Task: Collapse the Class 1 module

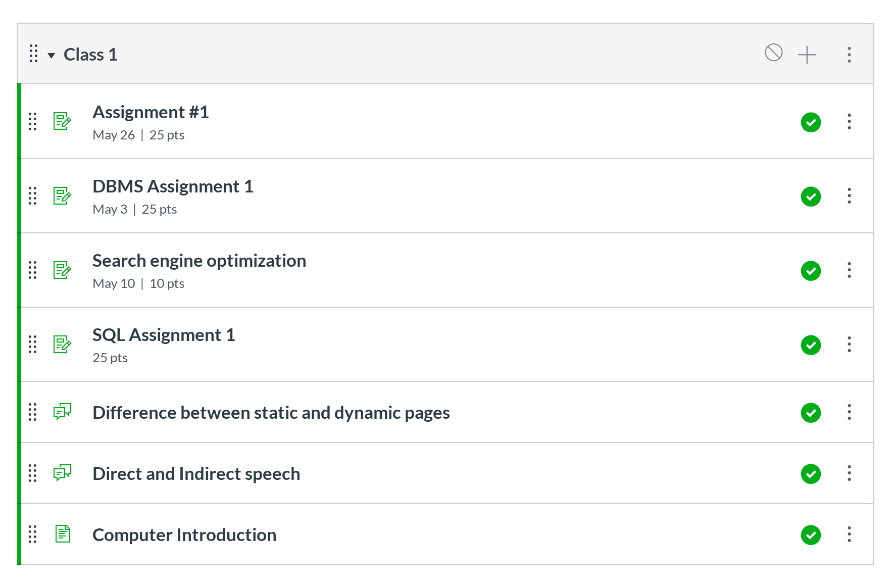Action: pos(51,55)
